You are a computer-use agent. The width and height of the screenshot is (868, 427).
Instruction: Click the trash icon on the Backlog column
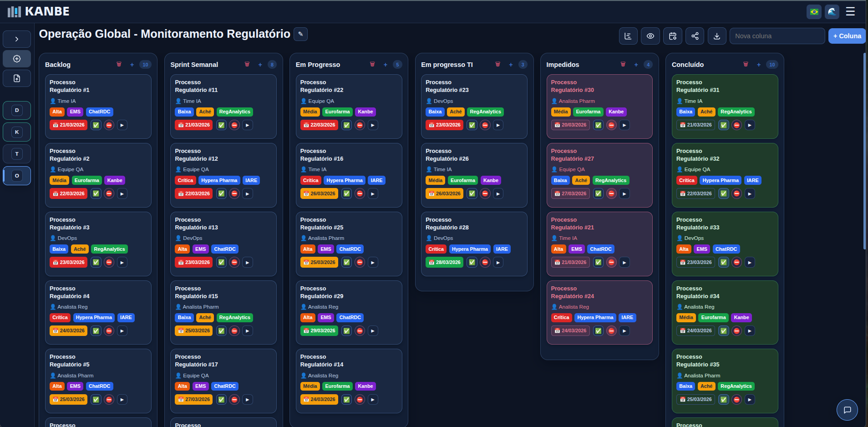[x=119, y=65]
